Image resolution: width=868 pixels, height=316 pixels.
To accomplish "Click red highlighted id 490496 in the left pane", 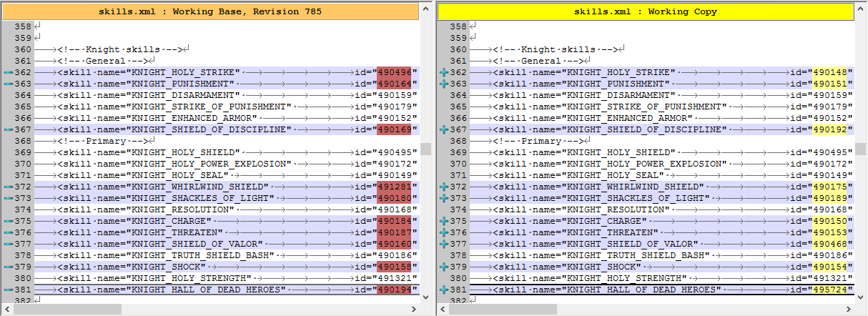I will pos(395,72).
